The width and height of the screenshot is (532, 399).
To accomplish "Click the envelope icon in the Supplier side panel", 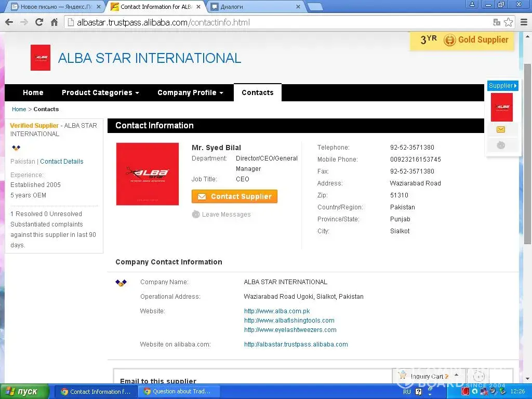I will pos(501,129).
